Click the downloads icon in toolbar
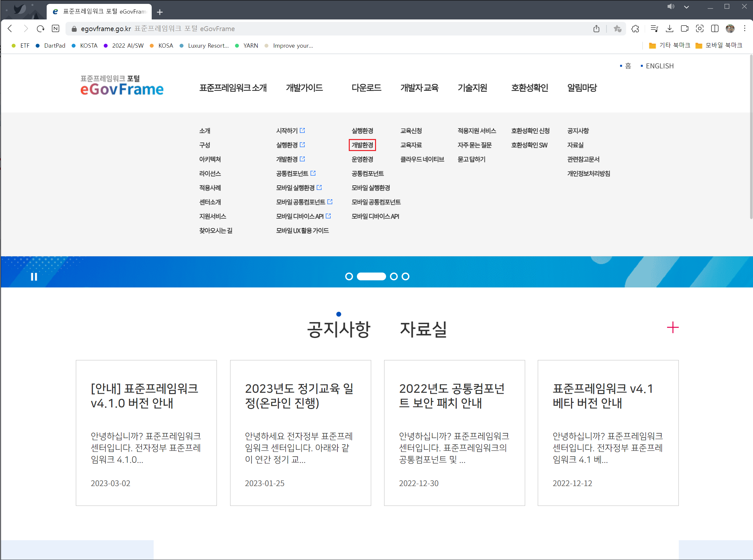Image resolution: width=753 pixels, height=560 pixels. 669,29
